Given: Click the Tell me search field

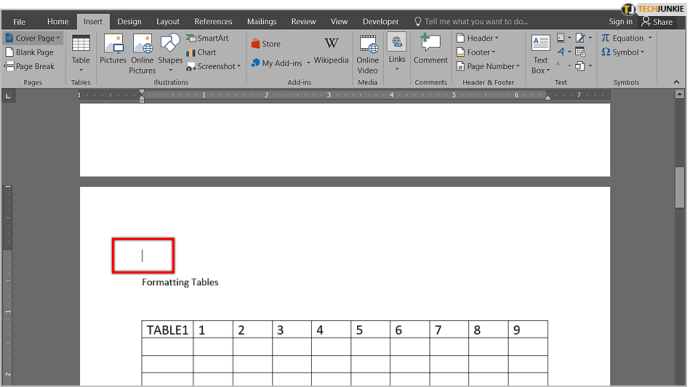Looking at the screenshot, I should click(x=471, y=22).
